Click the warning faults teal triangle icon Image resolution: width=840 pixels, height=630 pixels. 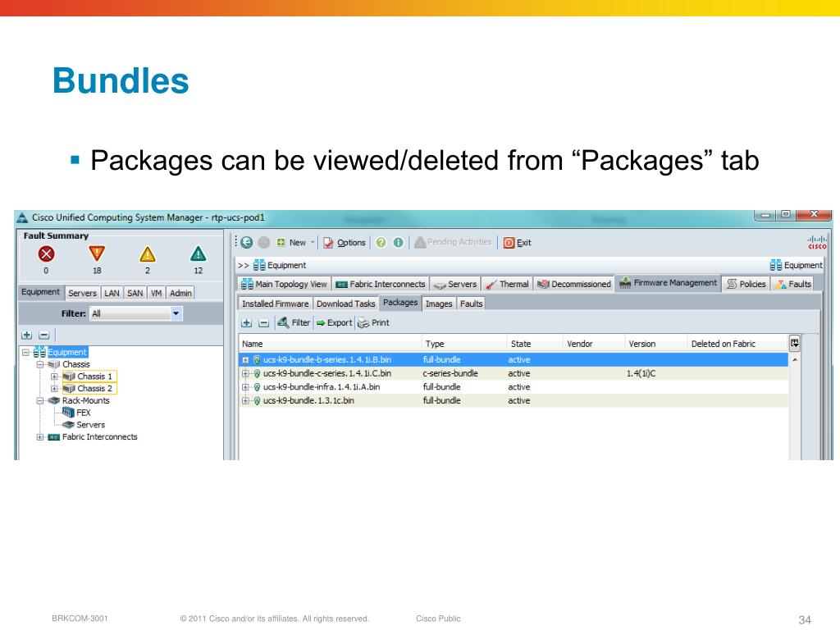point(199,253)
